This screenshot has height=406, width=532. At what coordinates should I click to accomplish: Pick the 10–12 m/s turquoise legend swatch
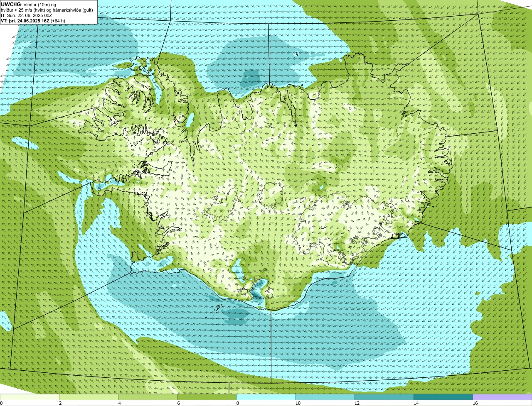pyautogui.click(x=325, y=397)
